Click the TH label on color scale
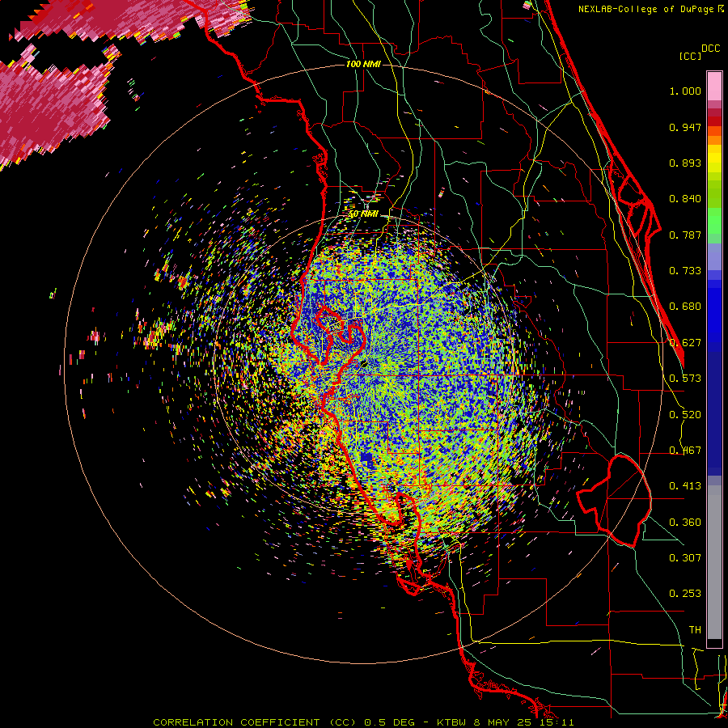Viewport: 728px width, 728px height. point(695,630)
